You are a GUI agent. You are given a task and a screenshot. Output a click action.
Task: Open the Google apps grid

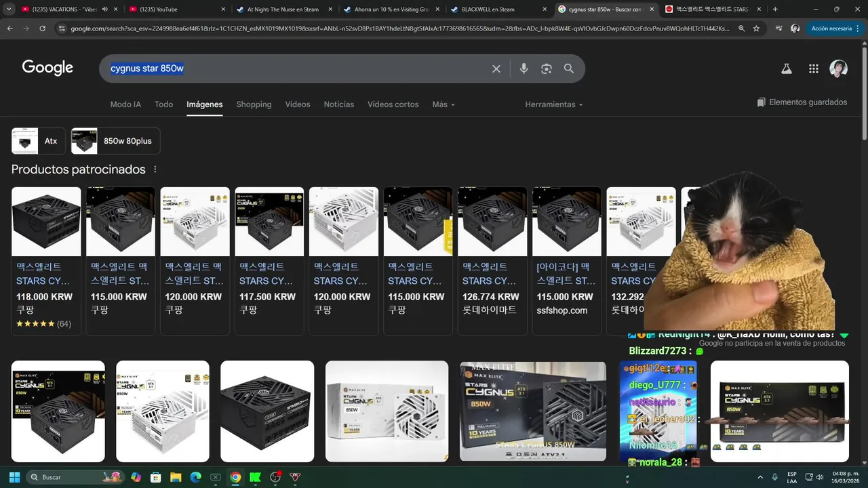point(814,68)
